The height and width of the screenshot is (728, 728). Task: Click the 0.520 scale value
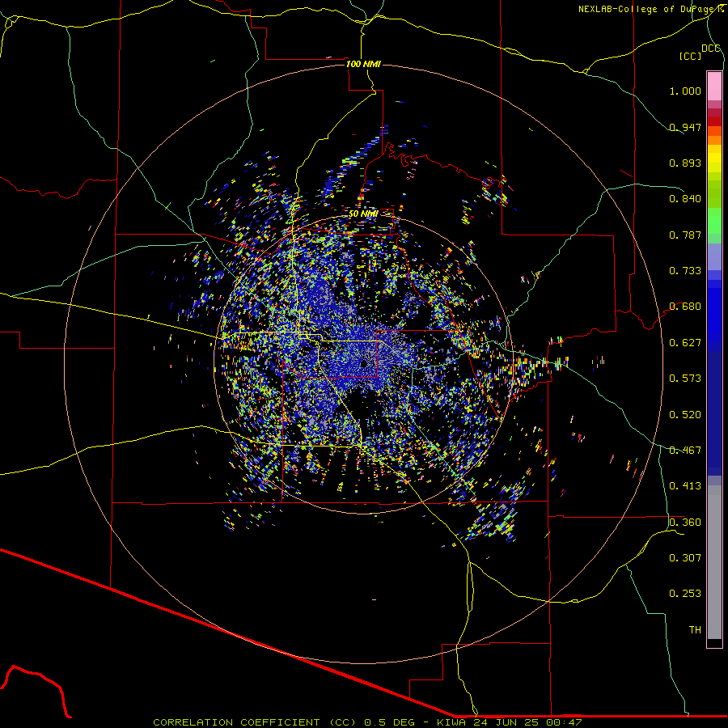tap(685, 415)
